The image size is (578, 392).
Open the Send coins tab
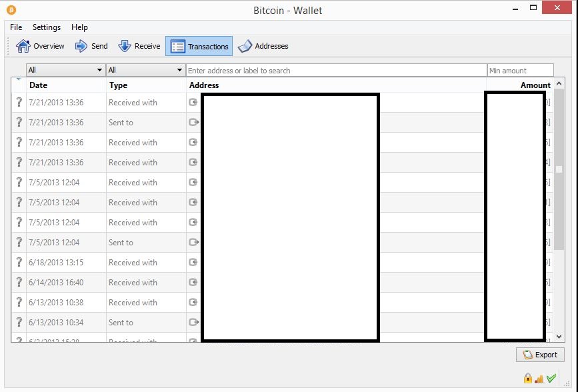click(91, 46)
